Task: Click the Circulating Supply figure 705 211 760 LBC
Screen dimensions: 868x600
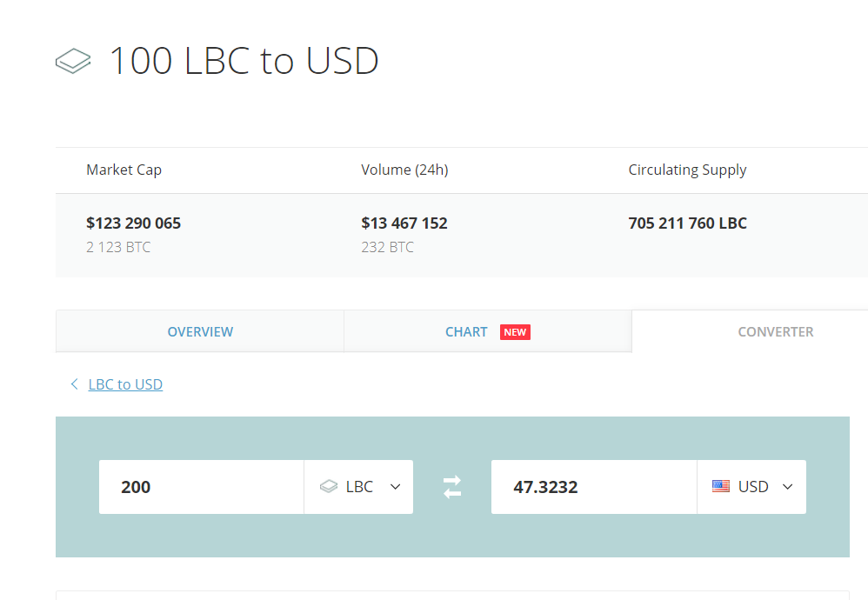Action: (687, 223)
